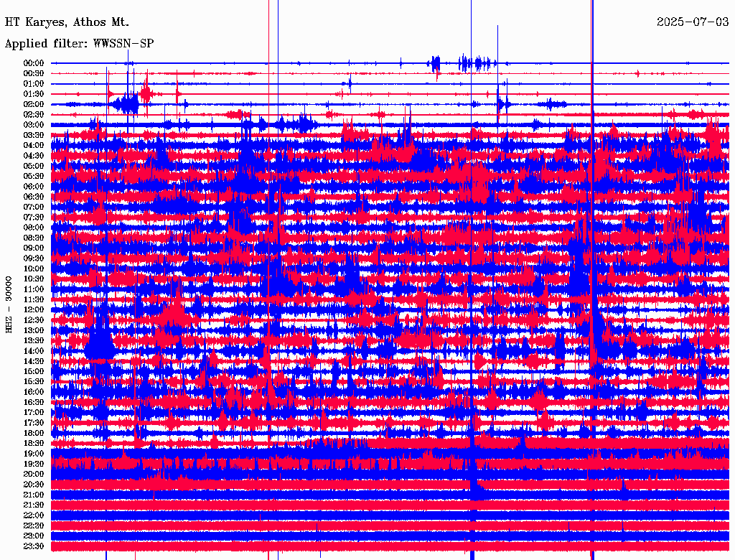The width and height of the screenshot is (735, 560).
Task: Select the 14:00 time row label
Action: 34,351
